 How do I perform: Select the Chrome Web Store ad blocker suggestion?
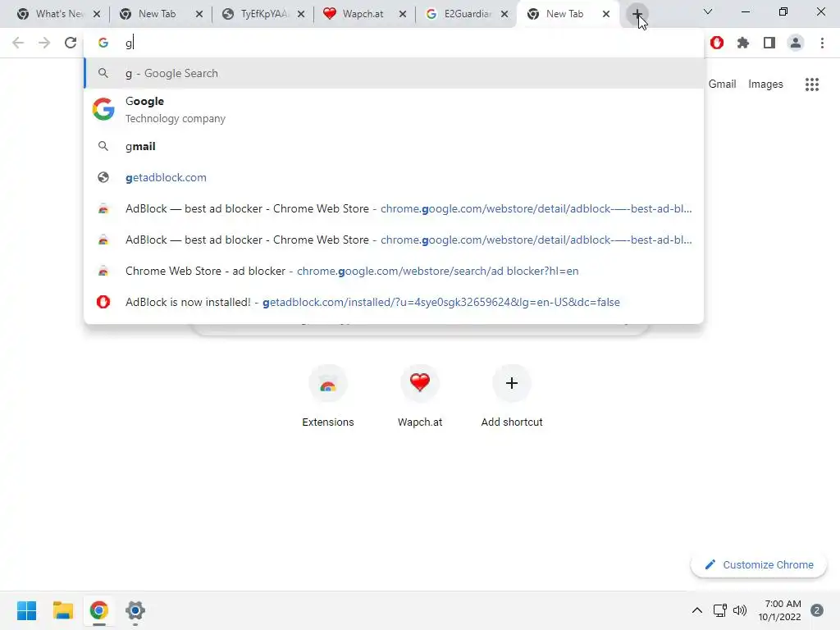click(394, 271)
